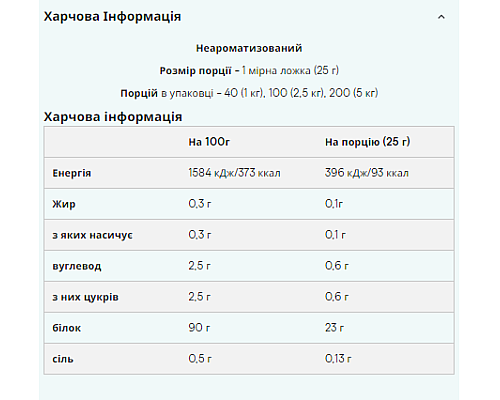Click the з них цукрів row label
This screenshot has width=500, height=400.
click(x=85, y=297)
